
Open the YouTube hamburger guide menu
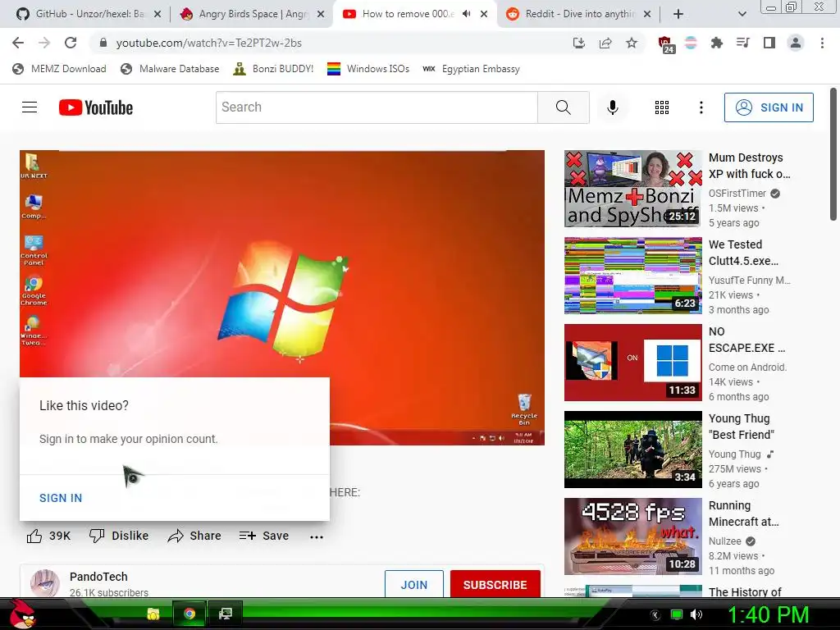[30, 107]
